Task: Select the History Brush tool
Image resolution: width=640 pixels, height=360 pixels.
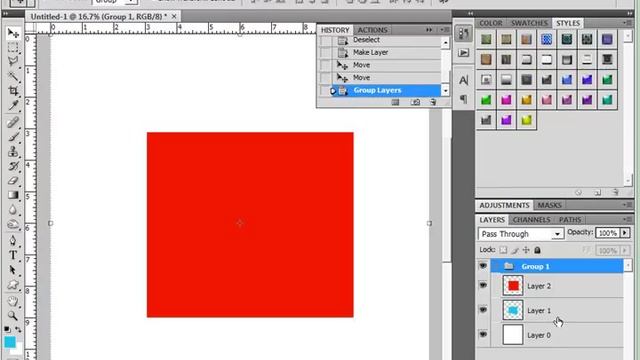Action: click(x=13, y=166)
